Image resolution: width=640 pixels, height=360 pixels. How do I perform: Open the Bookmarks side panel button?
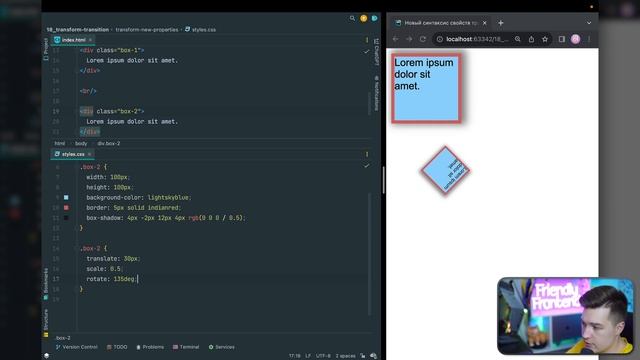pos(46,284)
